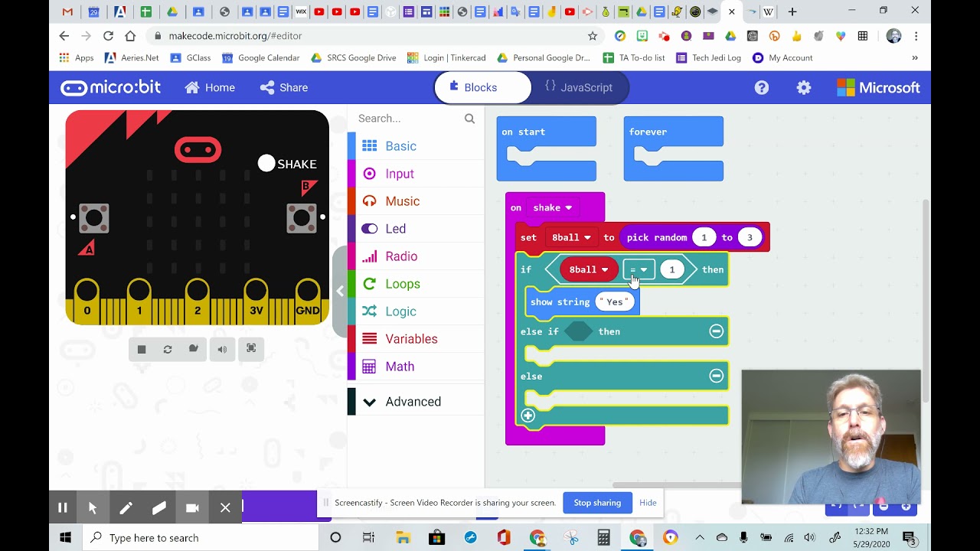Open a new browser tab

click(x=792, y=11)
